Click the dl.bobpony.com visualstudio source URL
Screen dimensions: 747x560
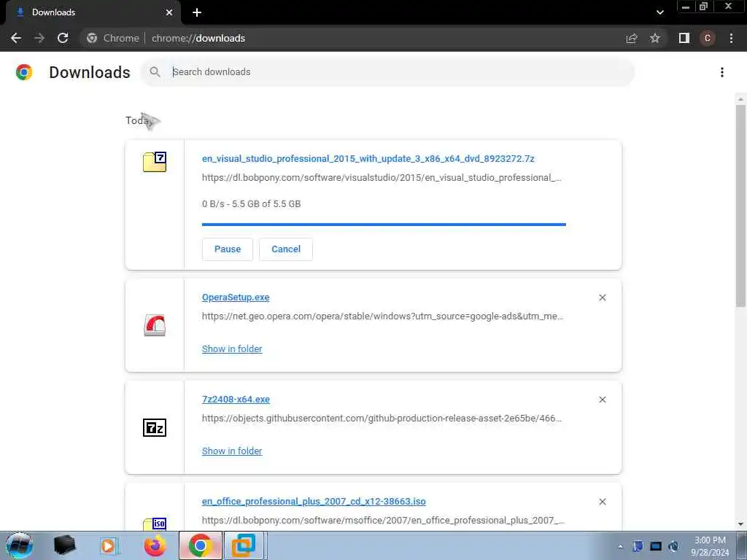tap(382, 178)
